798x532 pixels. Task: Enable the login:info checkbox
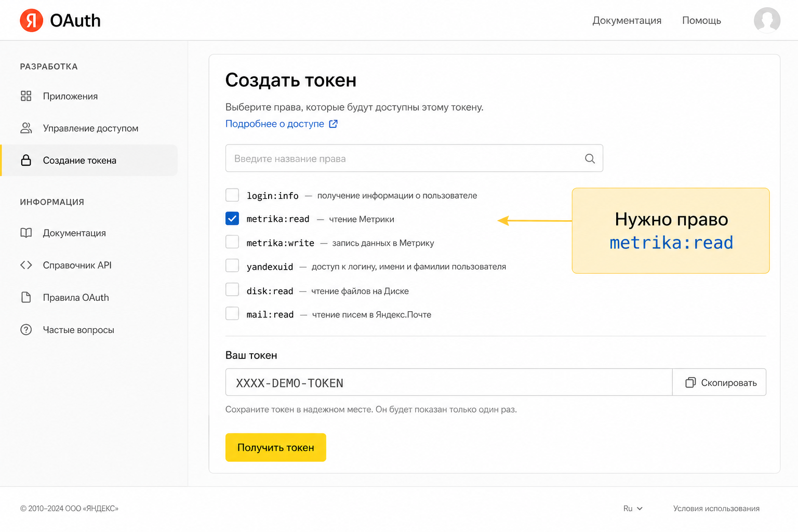click(232, 195)
